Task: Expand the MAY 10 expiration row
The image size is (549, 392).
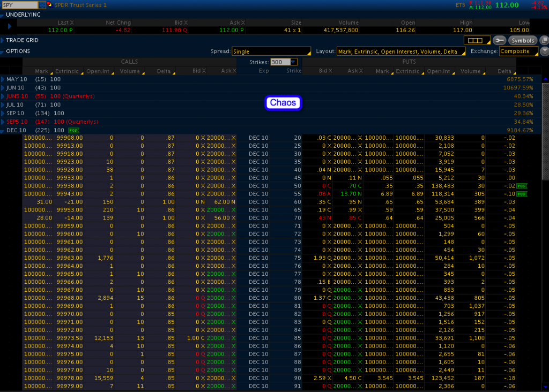Action: coord(3,79)
